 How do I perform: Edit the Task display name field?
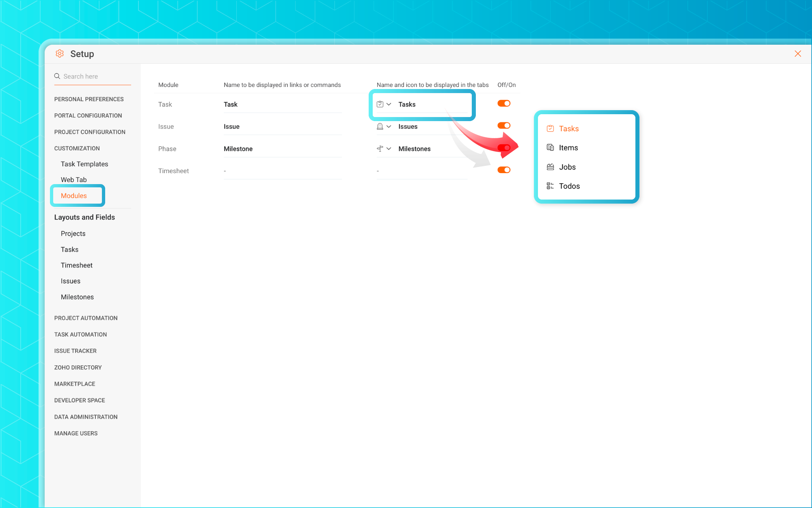[x=283, y=104]
